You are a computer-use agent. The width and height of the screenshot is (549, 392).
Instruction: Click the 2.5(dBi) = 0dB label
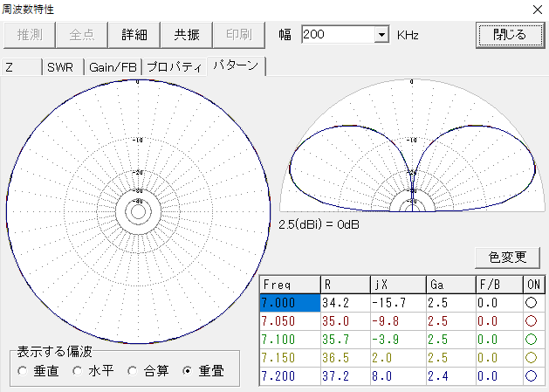[x=319, y=224]
